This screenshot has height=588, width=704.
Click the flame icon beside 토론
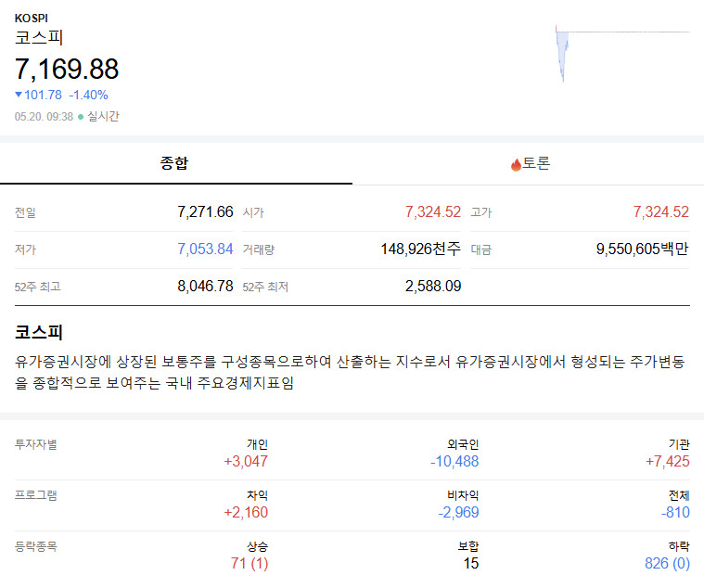516,165
